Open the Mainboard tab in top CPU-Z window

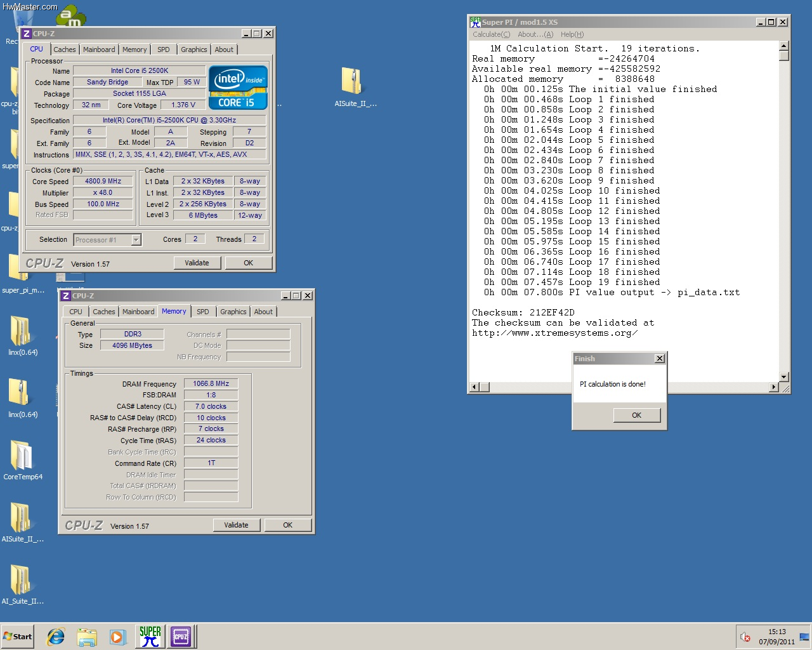(99, 50)
